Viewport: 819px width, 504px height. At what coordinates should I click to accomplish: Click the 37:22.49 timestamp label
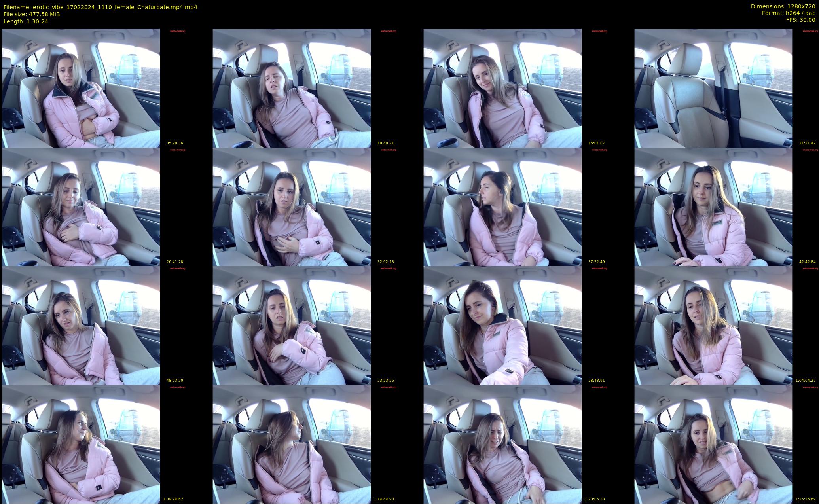597,262
